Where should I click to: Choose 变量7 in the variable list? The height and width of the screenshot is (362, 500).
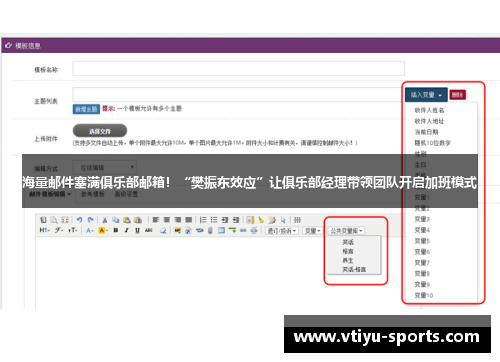[x=422, y=263]
